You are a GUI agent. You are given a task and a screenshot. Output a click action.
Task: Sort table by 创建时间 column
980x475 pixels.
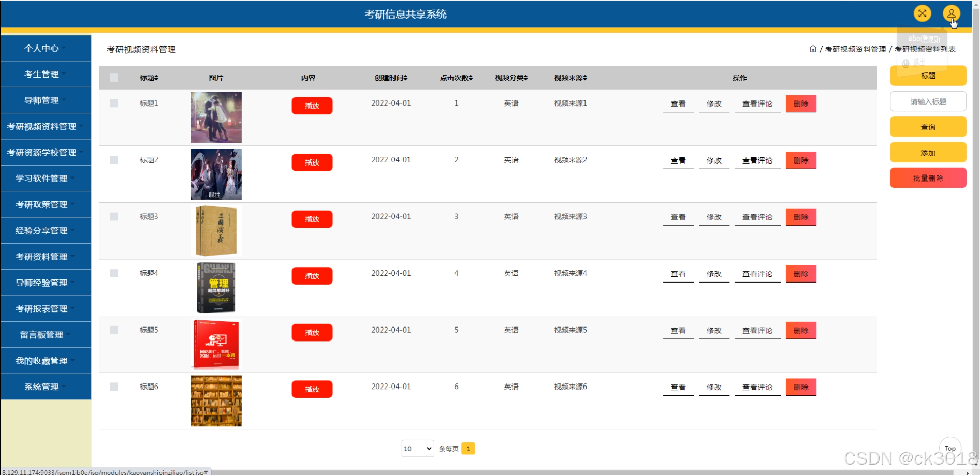(x=391, y=78)
